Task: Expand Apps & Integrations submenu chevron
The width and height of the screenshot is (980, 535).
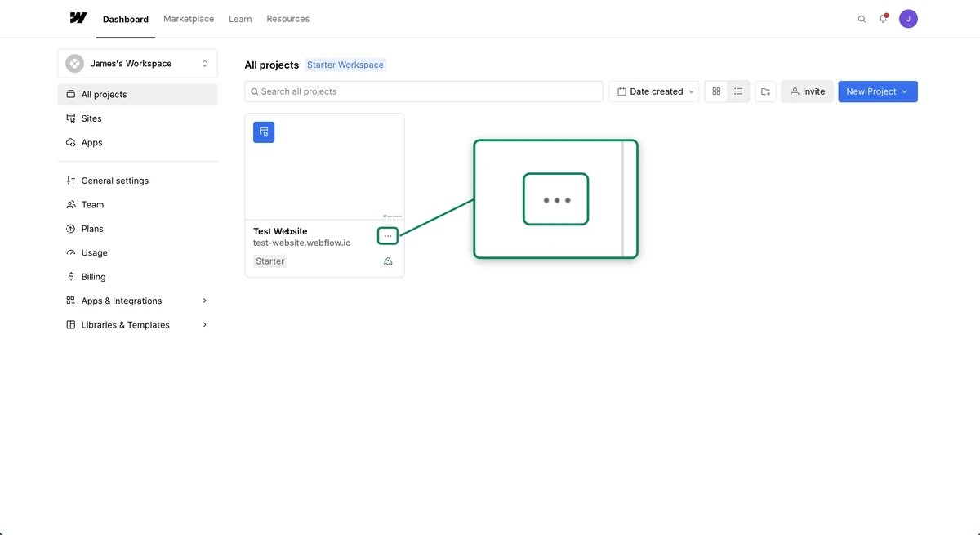Action: [x=204, y=301]
